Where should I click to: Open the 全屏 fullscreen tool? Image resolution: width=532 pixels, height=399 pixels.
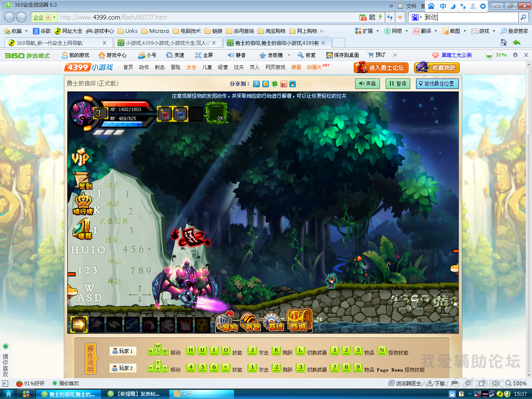204,55
